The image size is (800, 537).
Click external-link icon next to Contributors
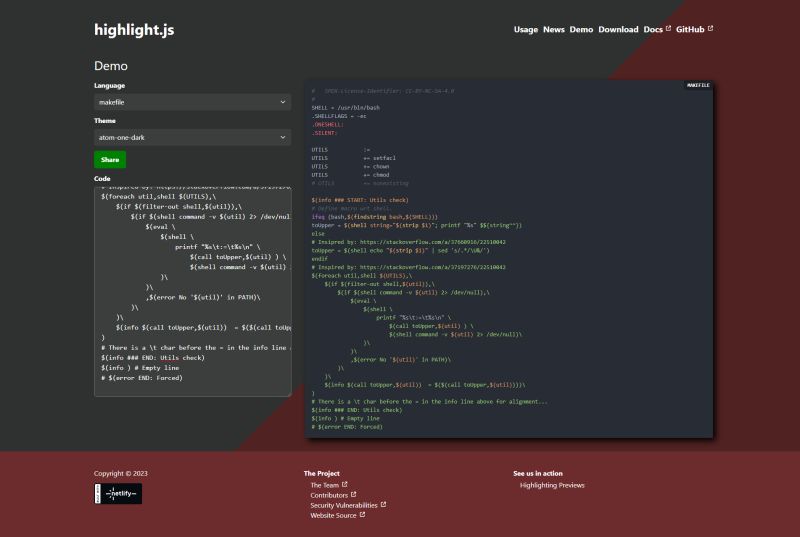(x=354, y=494)
